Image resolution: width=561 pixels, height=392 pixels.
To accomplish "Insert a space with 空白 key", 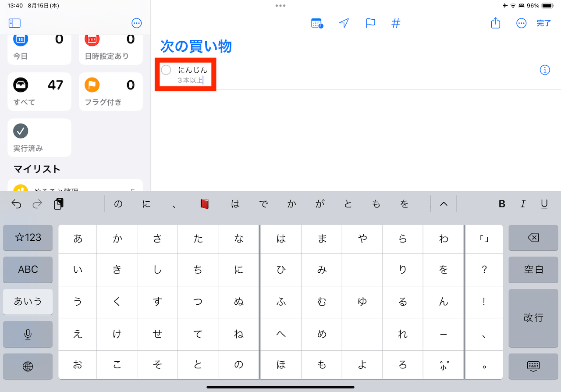I will (x=533, y=270).
